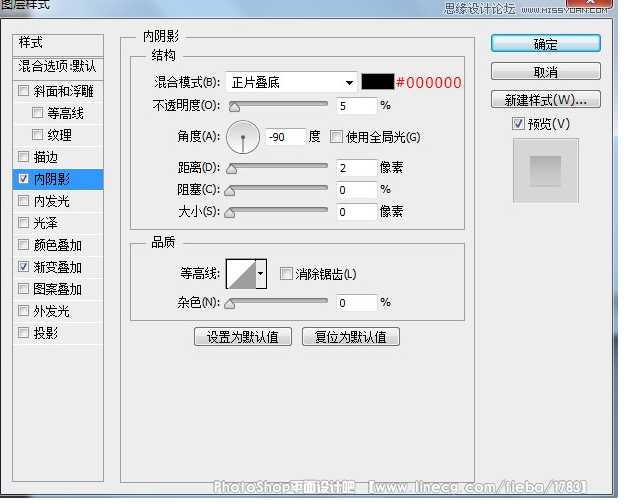
Task: Click 复位为默认值 reset button
Action: coord(351,337)
